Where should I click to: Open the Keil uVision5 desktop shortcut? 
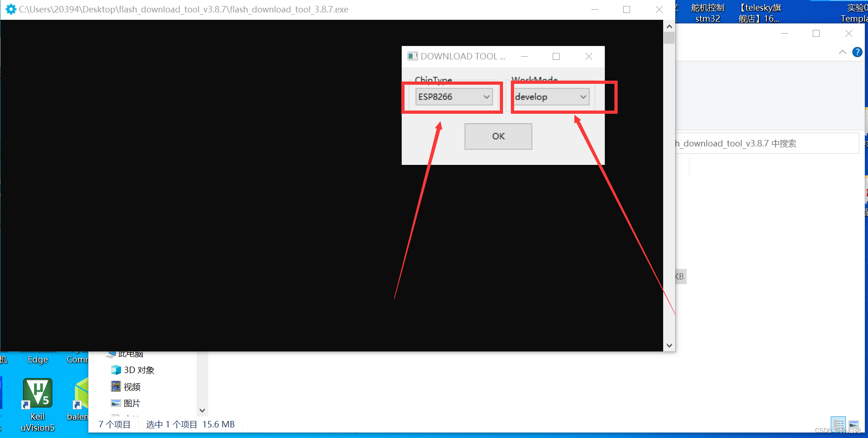click(x=37, y=405)
